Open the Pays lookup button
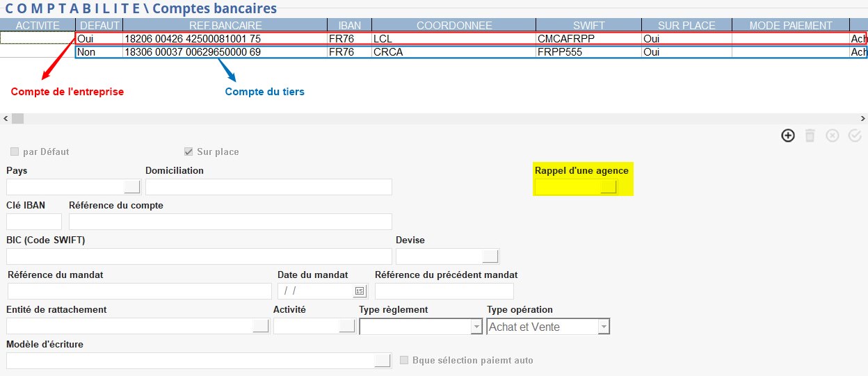Viewport: 868px width, 376px height. tap(131, 186)
